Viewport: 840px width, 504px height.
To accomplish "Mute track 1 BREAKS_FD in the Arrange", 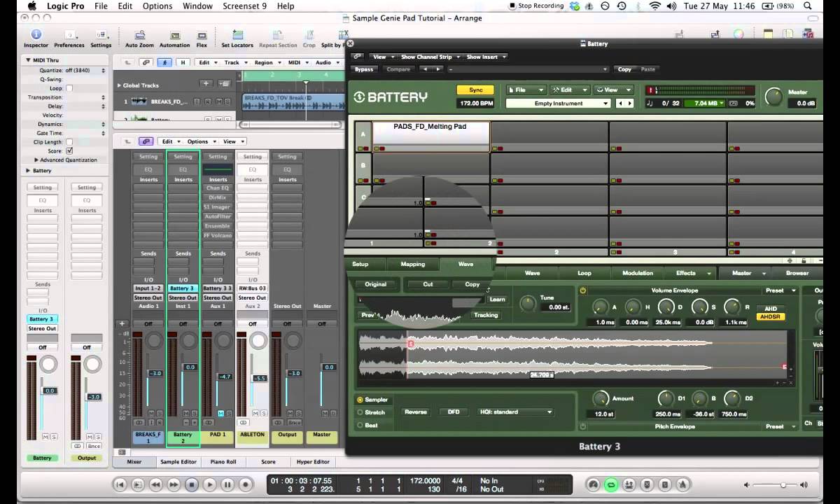I will click(219, 101).
